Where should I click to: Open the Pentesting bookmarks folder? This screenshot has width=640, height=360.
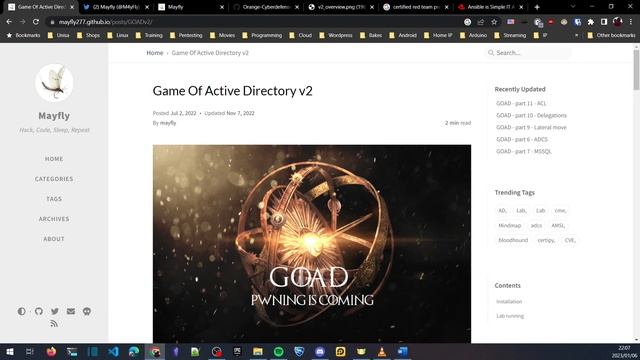[186, 36]
